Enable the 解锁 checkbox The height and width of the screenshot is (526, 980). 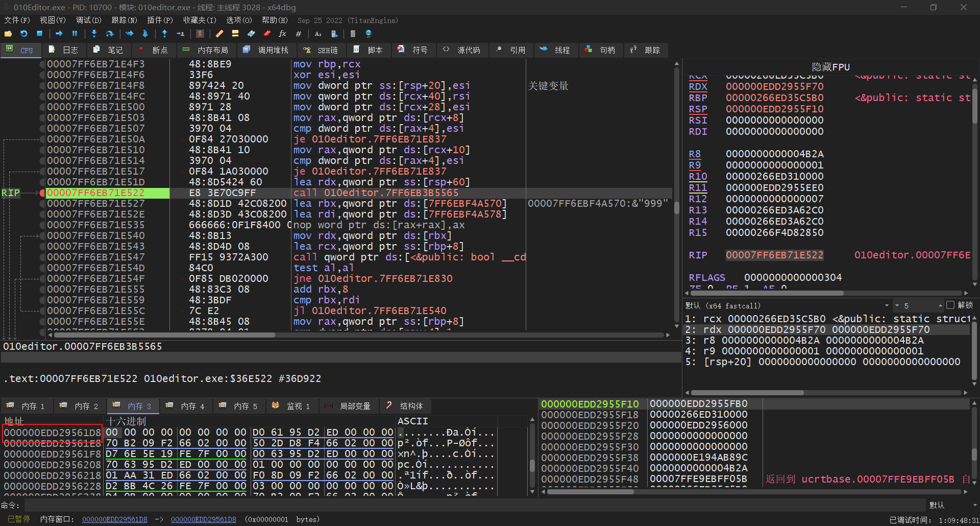coord(950,305)
